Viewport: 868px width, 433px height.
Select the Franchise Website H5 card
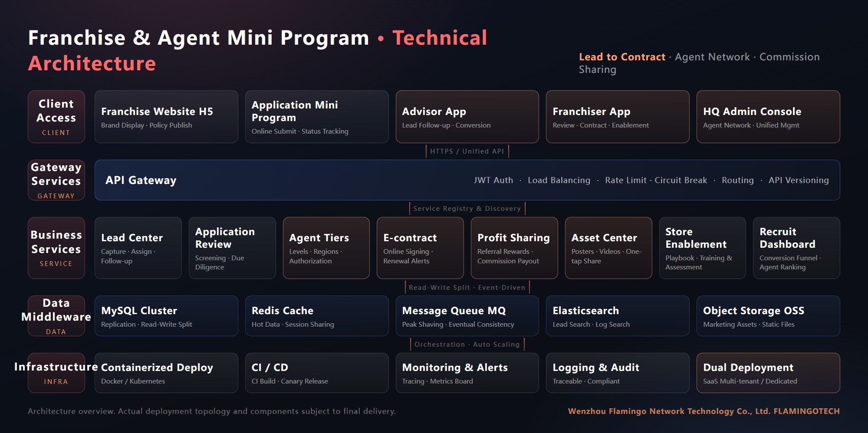click(x=166, y=117)
